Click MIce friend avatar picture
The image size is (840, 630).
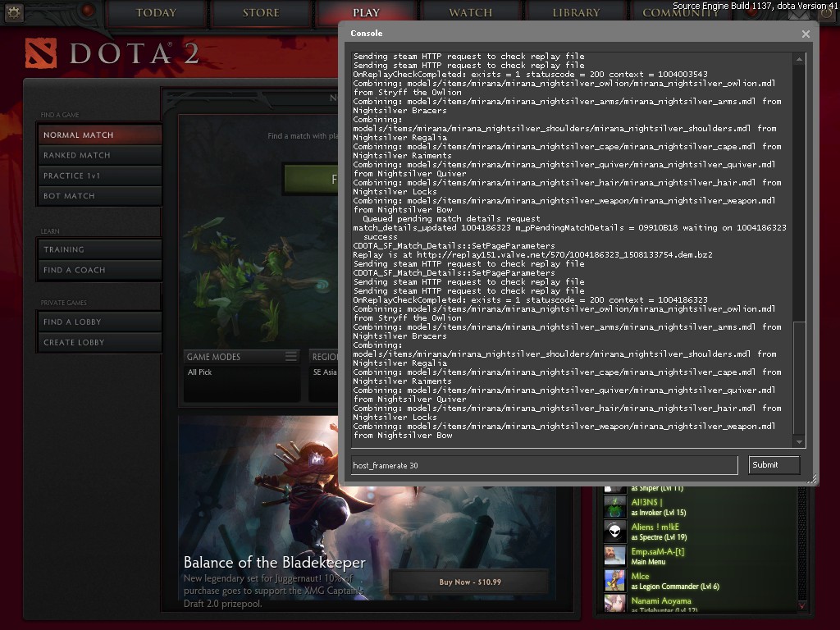pos(614,581)
